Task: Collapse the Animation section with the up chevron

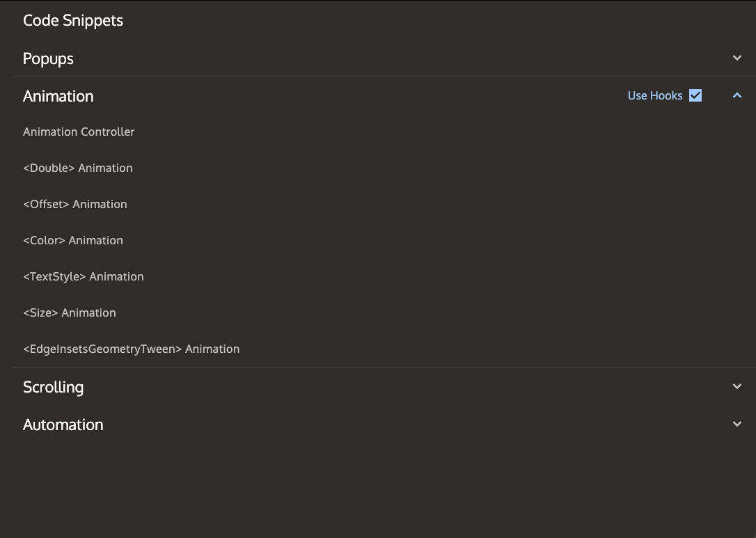Action: tap(737, 96)
